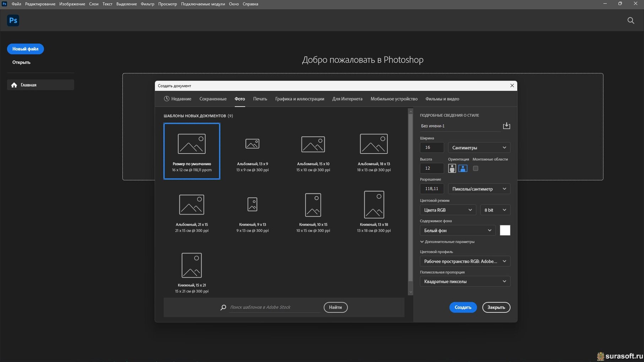Viewport: 644px width, 362px height.
Task: Open the Главная sidebar item
Action: click(40, 85)
